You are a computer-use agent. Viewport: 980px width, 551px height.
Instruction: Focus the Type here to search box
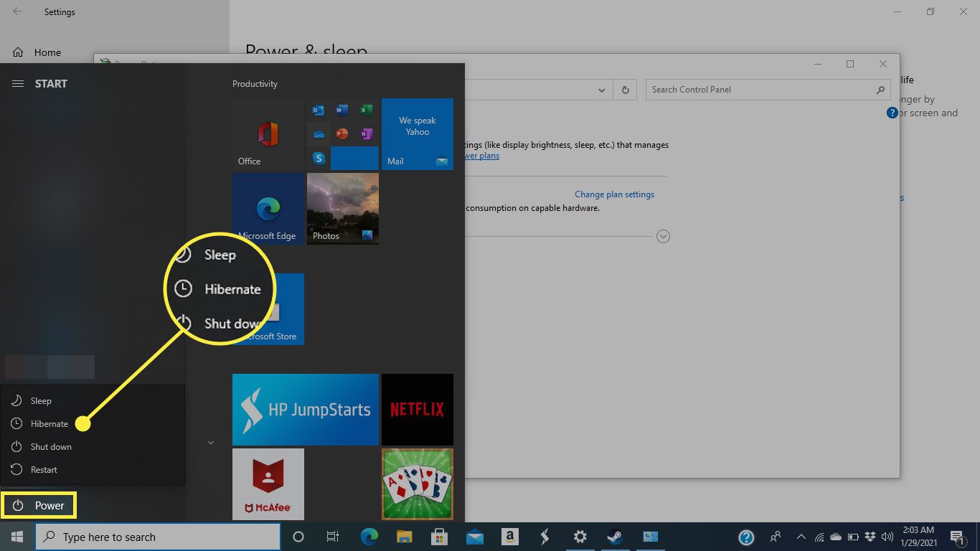pyautogui.click(x=158, y=537)
